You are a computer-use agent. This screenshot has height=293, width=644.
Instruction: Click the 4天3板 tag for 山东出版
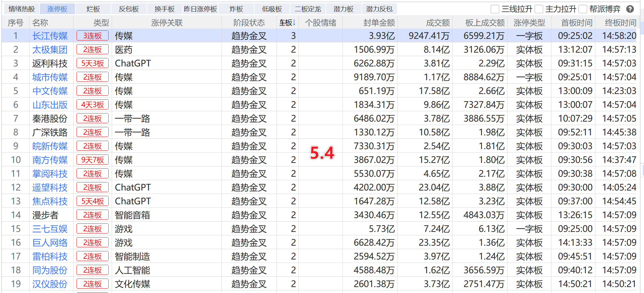click(93, 105)
